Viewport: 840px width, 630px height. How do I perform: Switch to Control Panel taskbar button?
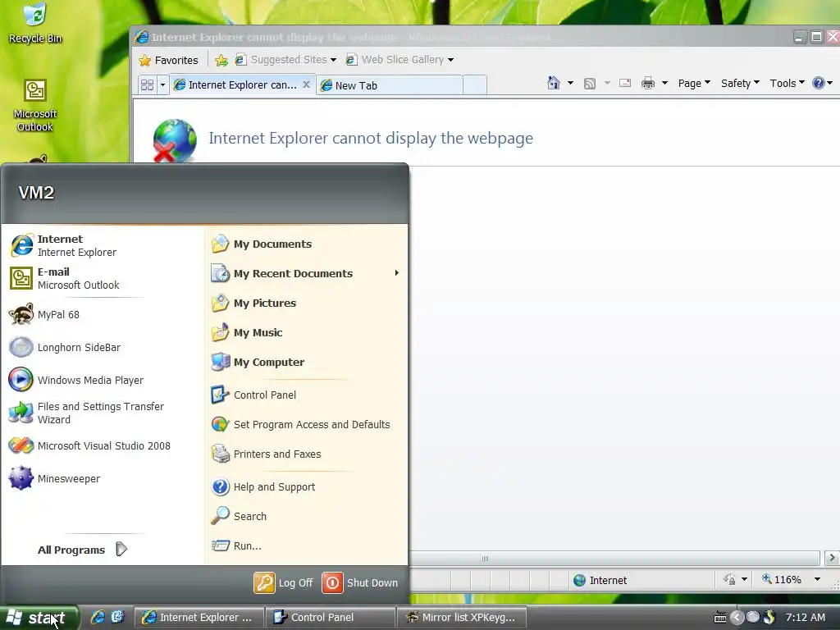pyautogui.click(x=330, y=618)
